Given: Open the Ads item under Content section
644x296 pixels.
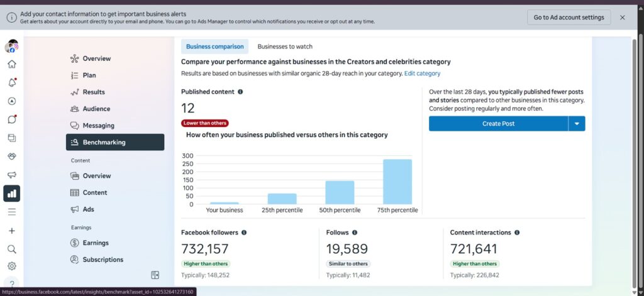Looking at the screenshot, I should (115, 209).
